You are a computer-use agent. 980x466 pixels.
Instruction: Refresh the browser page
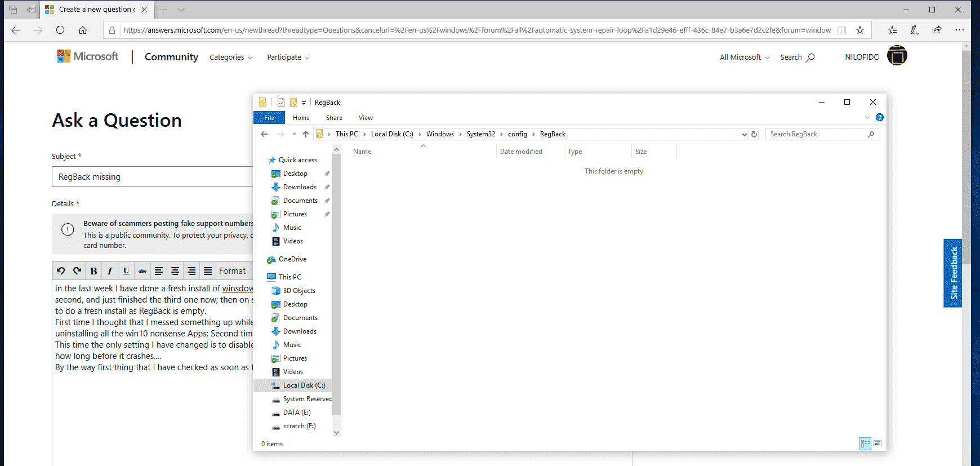(60, 30)
